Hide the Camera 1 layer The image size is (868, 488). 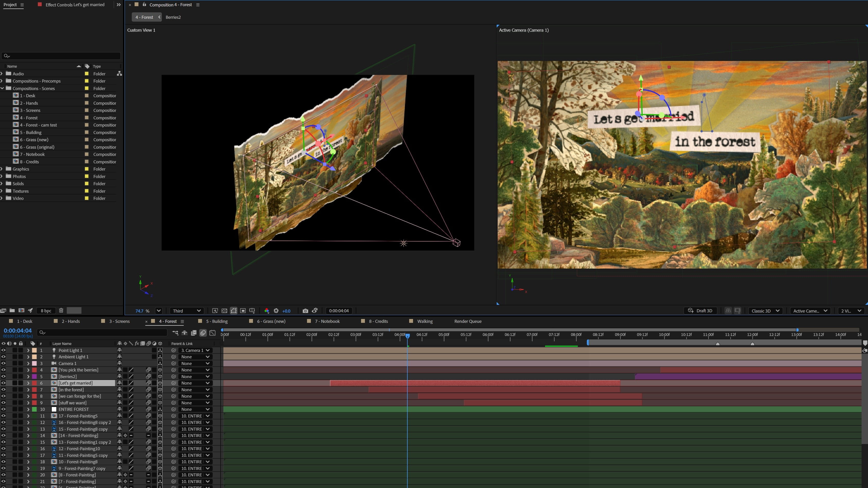click(x=3, y=363)
